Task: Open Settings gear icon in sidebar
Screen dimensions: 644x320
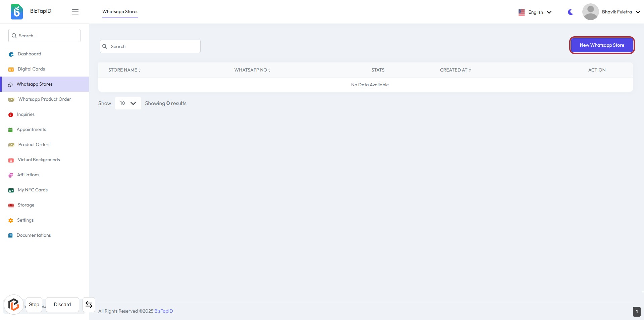Action: pyautogui.click(x=11, y=221)
